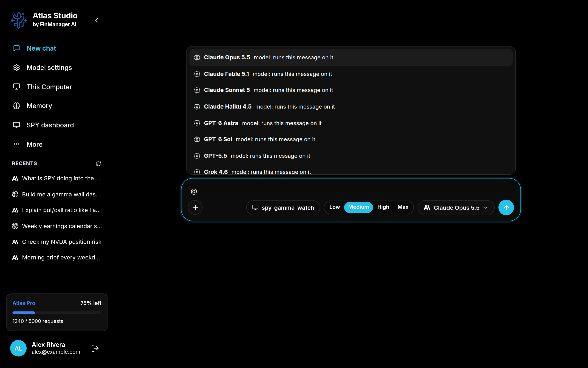Choose Claude Haiku 4.5 in suggestions
The width and height of the screenshot is (588, 368).
coord(351,106)
